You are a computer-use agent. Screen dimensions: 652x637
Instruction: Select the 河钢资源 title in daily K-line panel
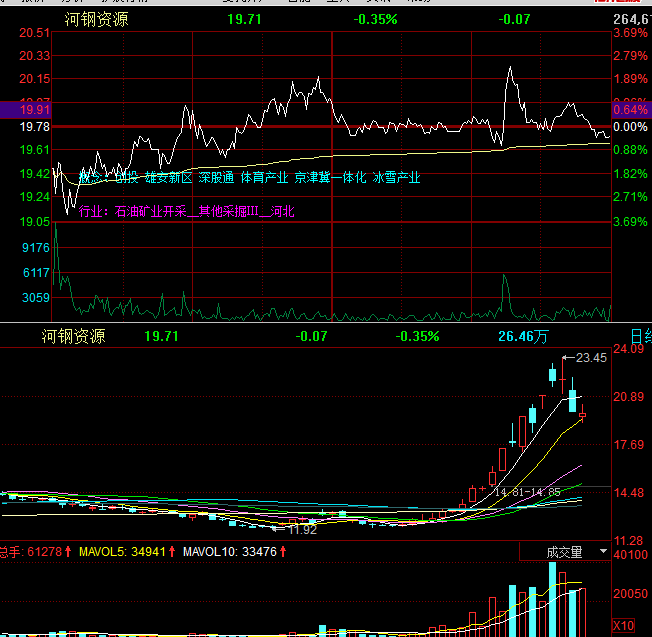(74, 336)
